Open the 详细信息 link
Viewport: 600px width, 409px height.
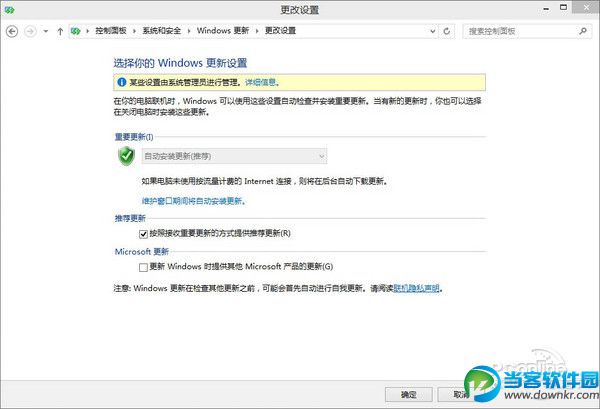pos(260,82)
